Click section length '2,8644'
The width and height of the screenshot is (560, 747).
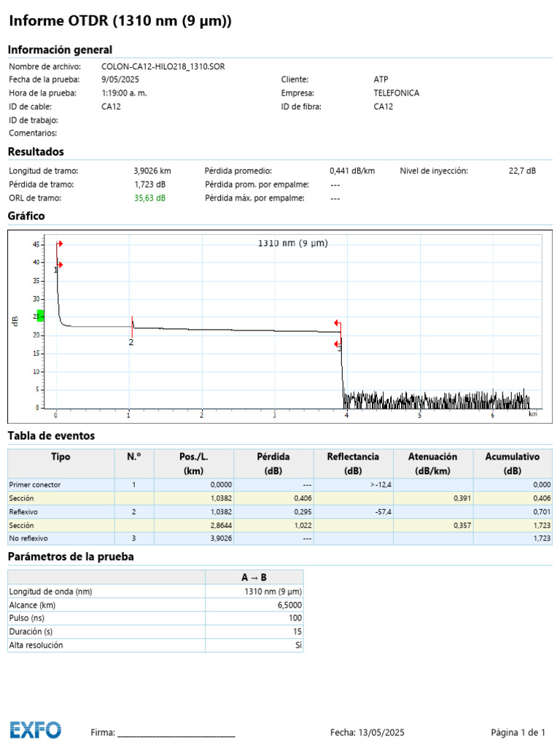point(222,525)
